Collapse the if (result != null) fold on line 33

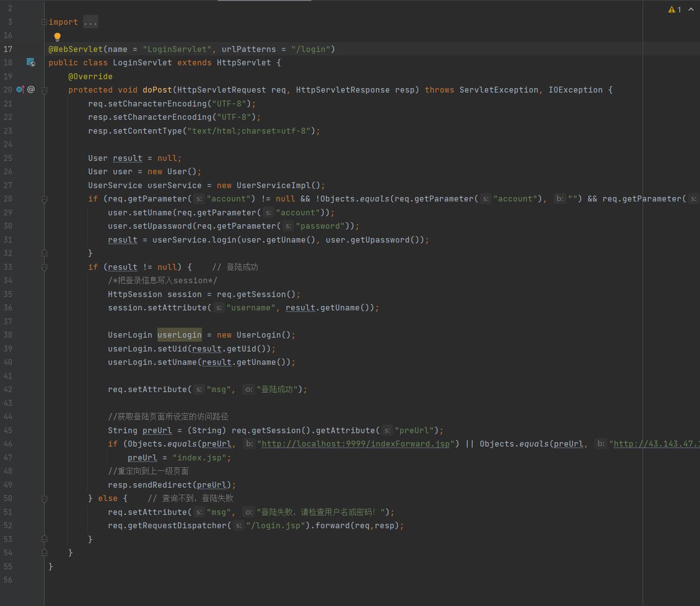(x=44, y=267)
